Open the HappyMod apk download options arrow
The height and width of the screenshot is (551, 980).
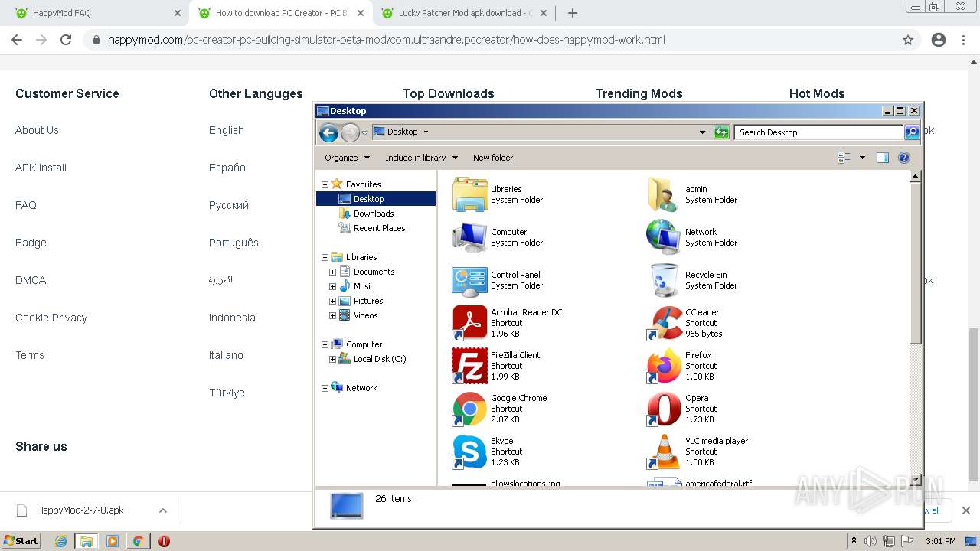click(162, 510)
